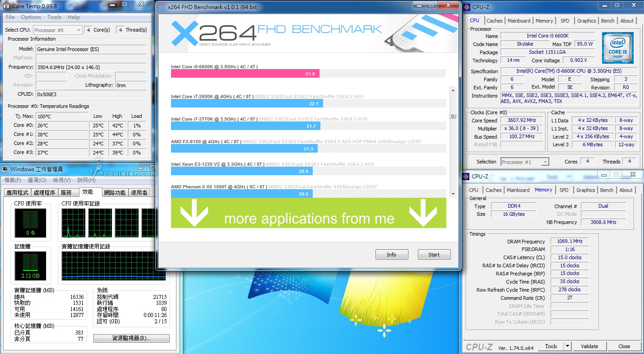Switch to 應用程式 tab in Task Manager
The height and width of the screenshot is (354, 644).
pyautogui.click(x=17, y=192)
